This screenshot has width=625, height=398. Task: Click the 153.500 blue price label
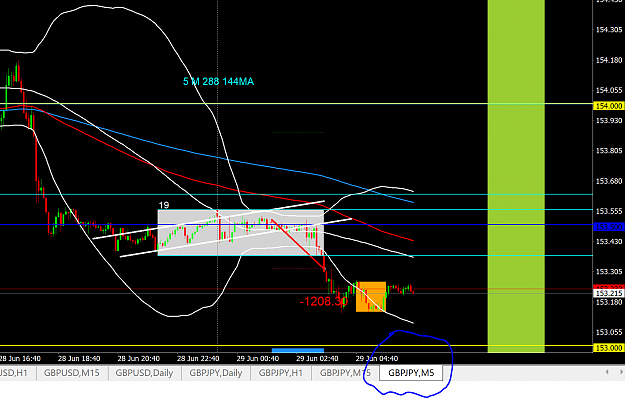(609, 227)
